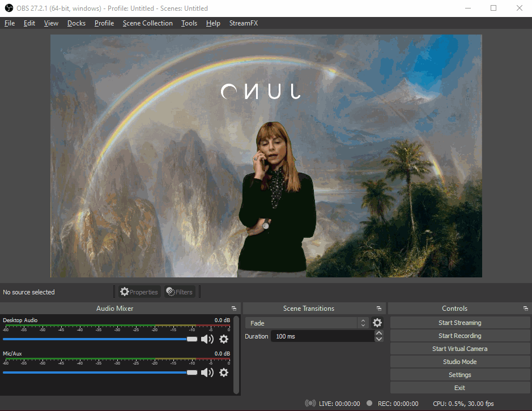Open the StreamFX menu

coord(243,23)
